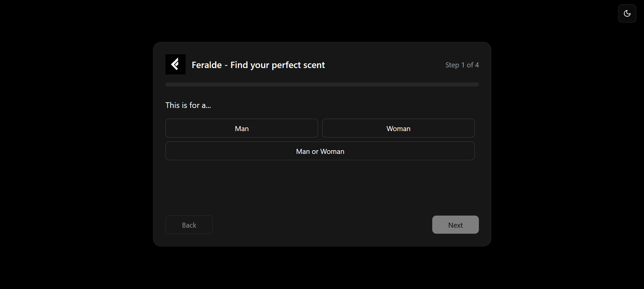The image size is (644, 289).
Task: Answer the question with Man
Action: [x=242, y=128]
